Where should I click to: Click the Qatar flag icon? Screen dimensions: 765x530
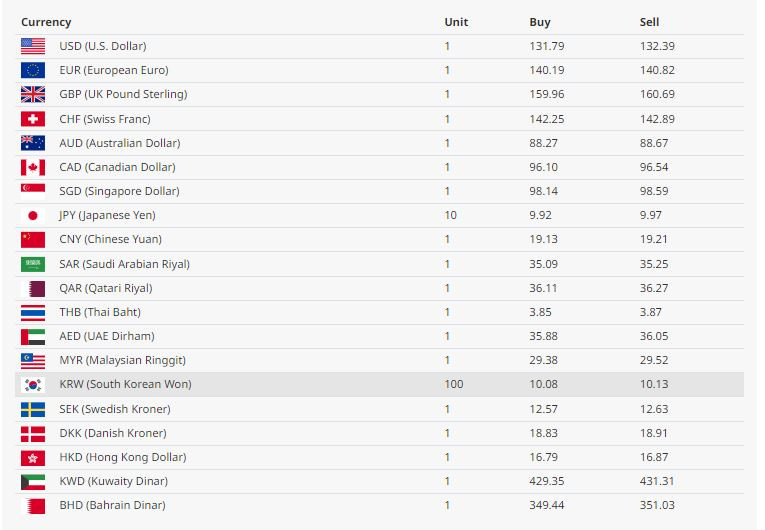click(x=33, y=288)
